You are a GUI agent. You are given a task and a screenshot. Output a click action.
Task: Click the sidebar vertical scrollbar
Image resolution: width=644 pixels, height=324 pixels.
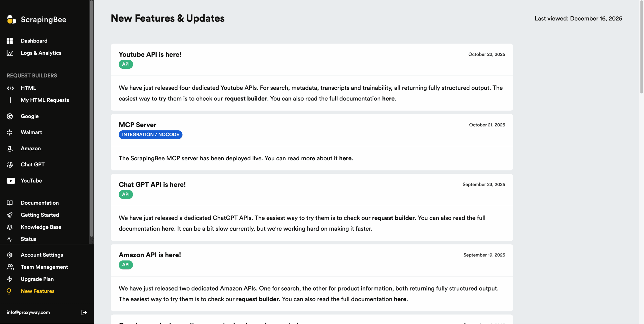coord(92,118)
